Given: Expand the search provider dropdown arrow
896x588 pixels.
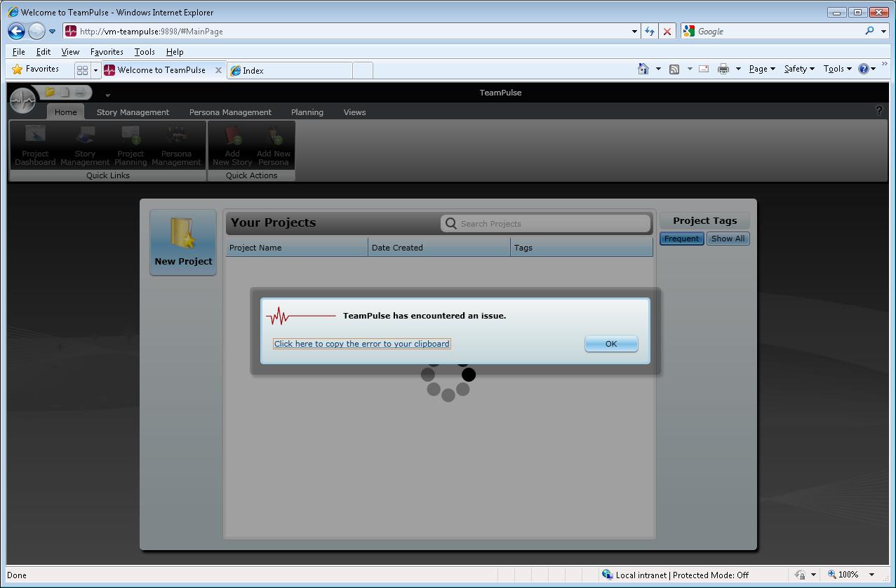Looking at the screenshot, I should [x=883, y=31].
